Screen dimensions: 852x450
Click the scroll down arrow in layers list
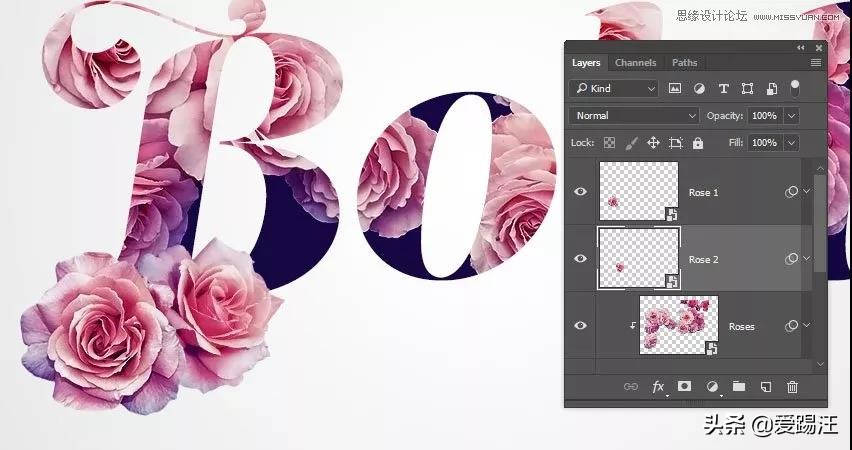[820, 364]
